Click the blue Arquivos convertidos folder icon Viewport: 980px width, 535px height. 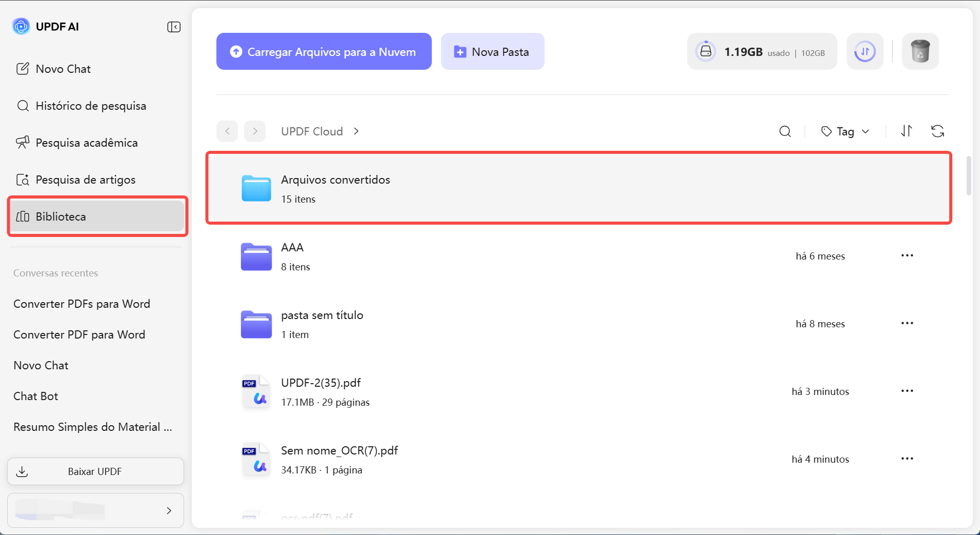(256, 188)
